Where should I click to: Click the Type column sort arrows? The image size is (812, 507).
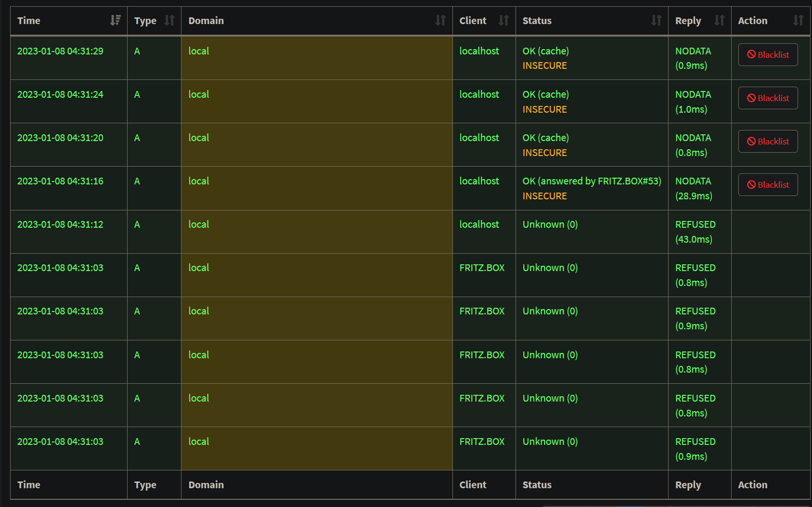(169, 20)
